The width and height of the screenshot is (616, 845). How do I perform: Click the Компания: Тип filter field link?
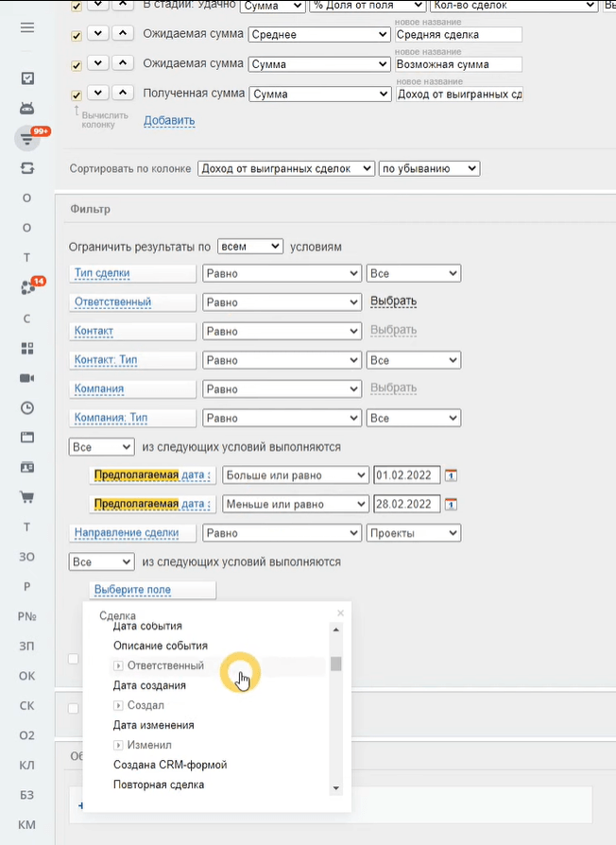pos(111,418)
